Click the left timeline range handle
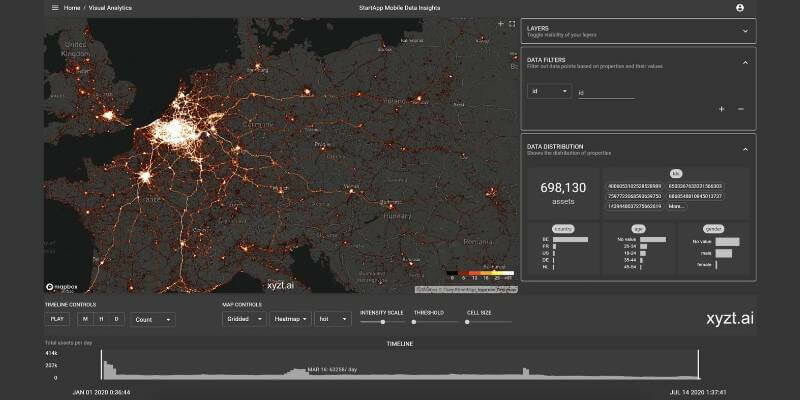 [x=101, y=364]
